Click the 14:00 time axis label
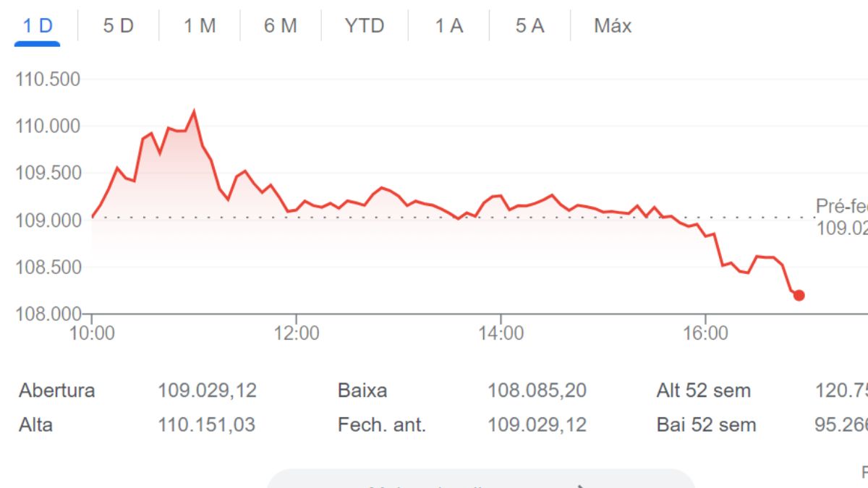Screen dimensions: 868x488 [501, 333]
